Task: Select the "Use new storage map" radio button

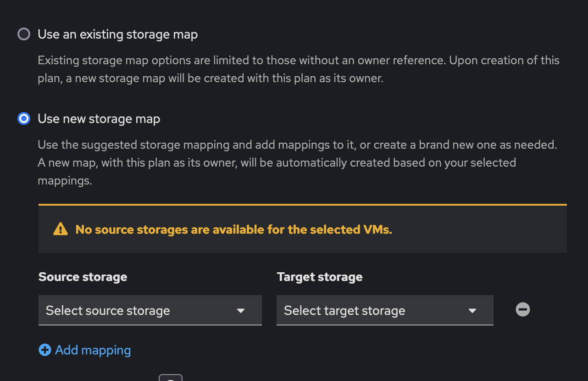Action: click(24, 118)
